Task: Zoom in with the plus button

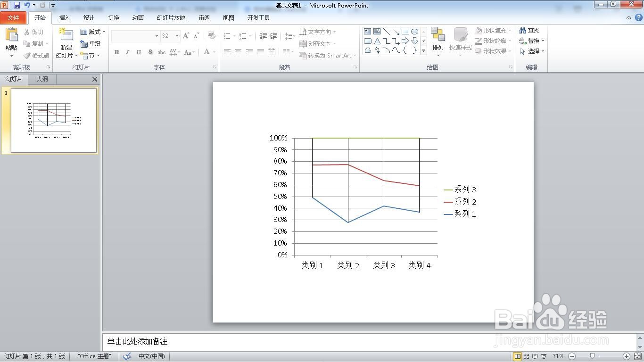Action: point(627,356)
